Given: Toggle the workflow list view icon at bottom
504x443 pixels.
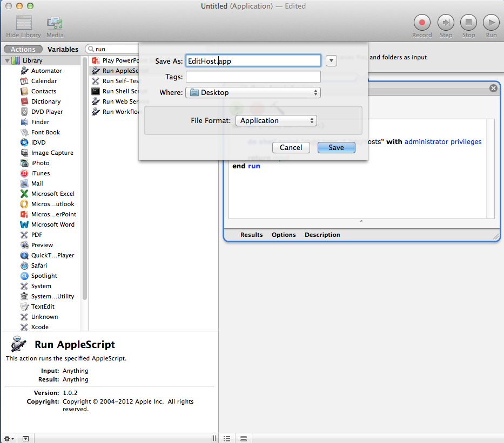Looking at the screenshot, I should (227, 438).
